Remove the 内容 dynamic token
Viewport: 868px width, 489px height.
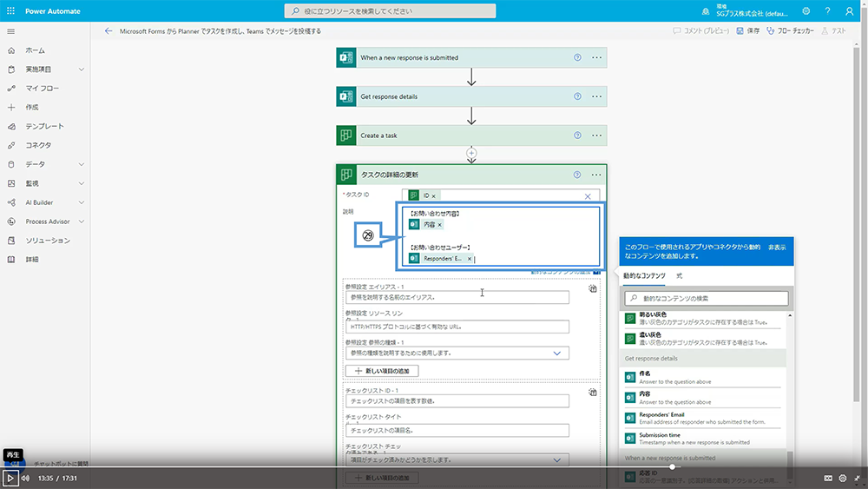click(x=439, y=225)
